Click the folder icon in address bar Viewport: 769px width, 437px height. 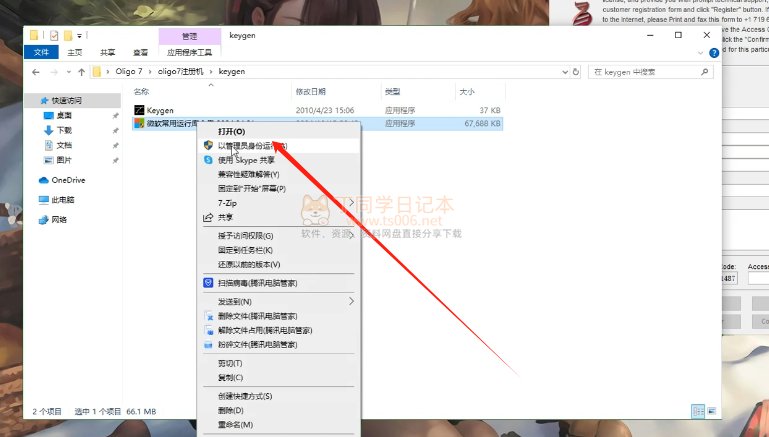pyautogui.click(x=97, y=72)
